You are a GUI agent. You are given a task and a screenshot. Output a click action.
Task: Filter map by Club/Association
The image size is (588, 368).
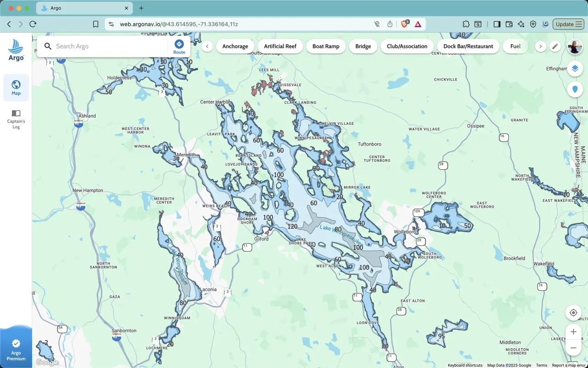point(407,46)
